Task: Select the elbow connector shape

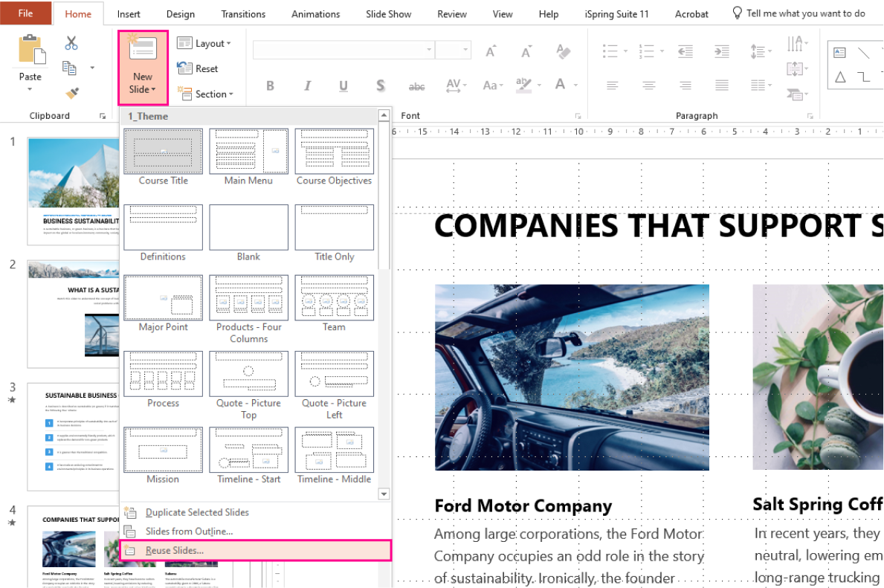Action: [863, 77]
